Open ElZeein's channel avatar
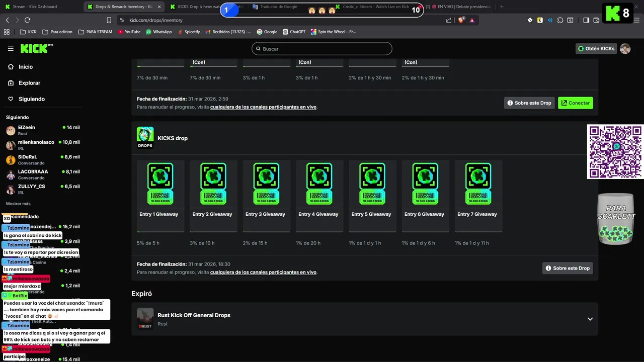Image resolution: width=644 pixels, height=362 pixels. [11, 131]
